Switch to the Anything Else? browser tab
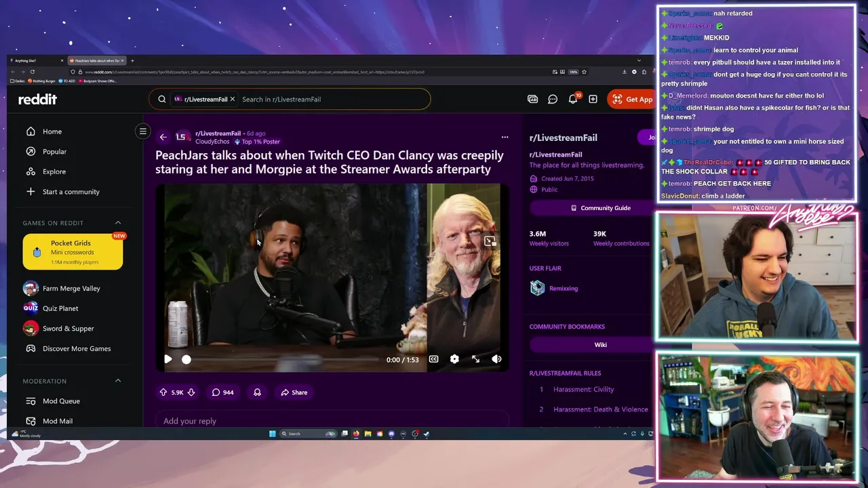868x488 pixels. (x=36, y=61)
